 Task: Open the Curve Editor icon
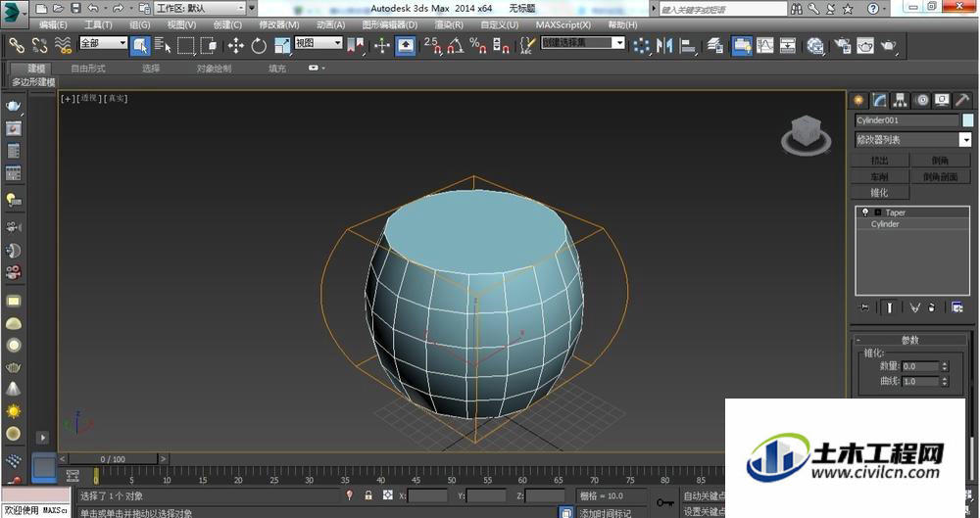coord(765,46)
